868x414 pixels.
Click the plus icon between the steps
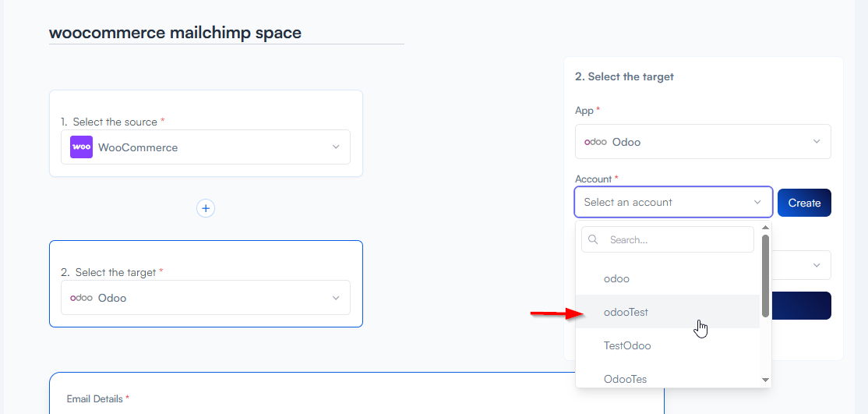coord(206,208)
